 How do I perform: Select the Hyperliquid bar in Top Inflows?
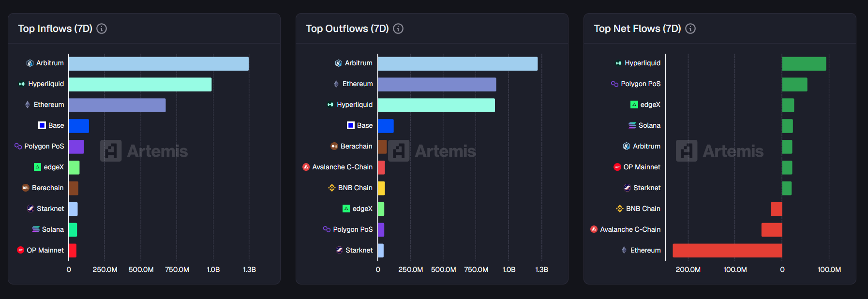pyautogui.click(x=140, y=85)
